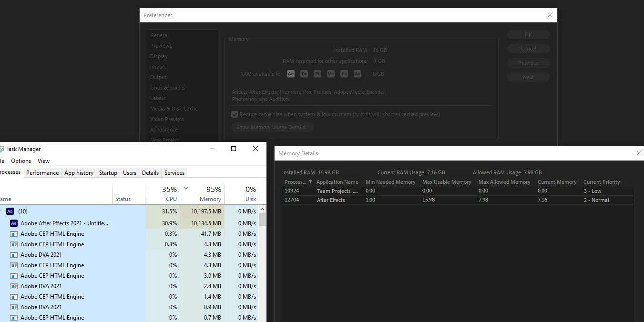Toggle Reduce cache size when low on memory

[x=235, y=114]
